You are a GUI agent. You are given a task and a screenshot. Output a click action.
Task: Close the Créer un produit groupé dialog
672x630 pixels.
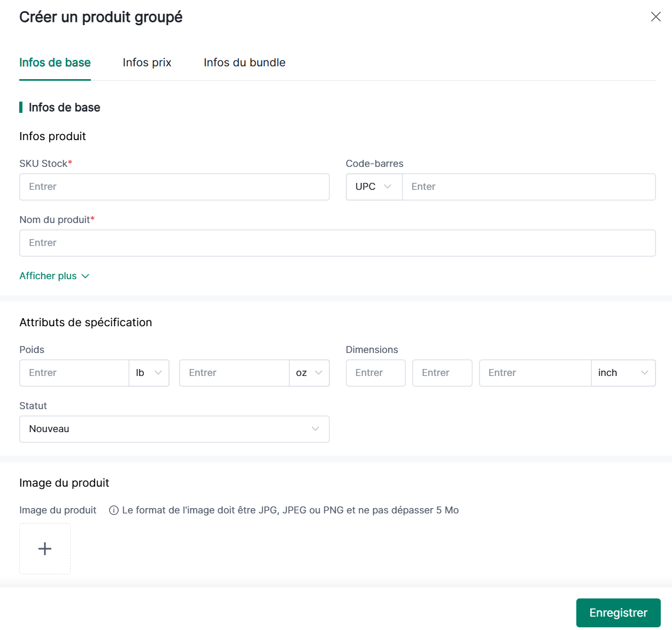pos(655,17)
